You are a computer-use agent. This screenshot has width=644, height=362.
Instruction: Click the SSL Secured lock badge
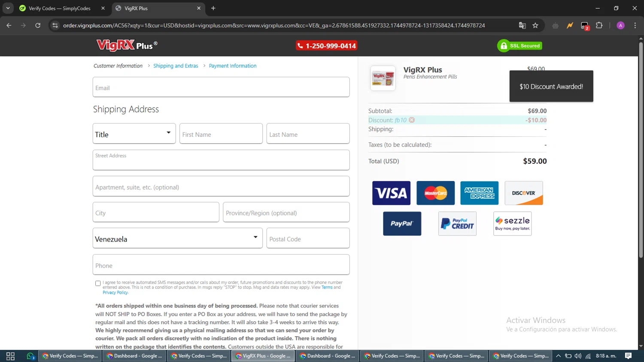(x=519, y=46)
